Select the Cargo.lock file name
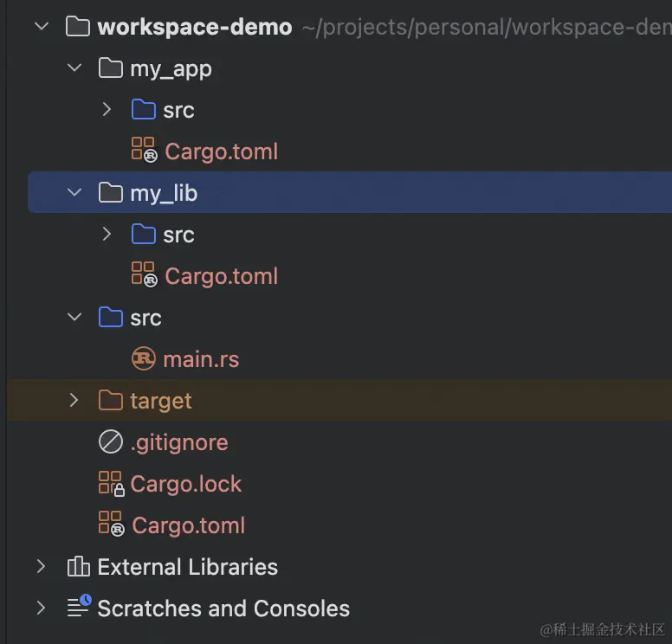672x644 pixels. [x=186, y=484]
